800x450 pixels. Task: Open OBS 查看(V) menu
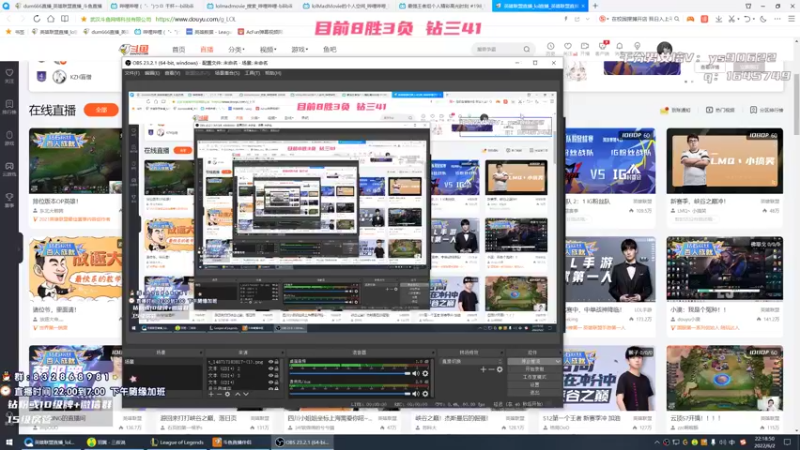point(172,73)
